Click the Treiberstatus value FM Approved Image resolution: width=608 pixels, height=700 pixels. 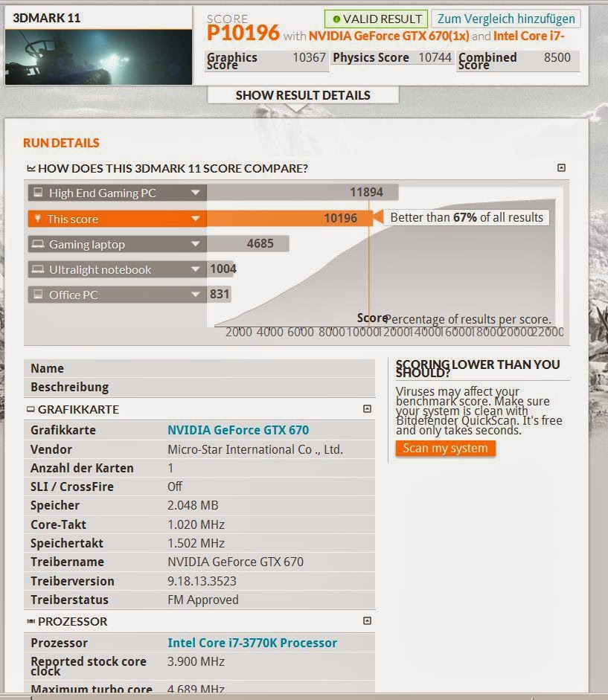point(203,600)
